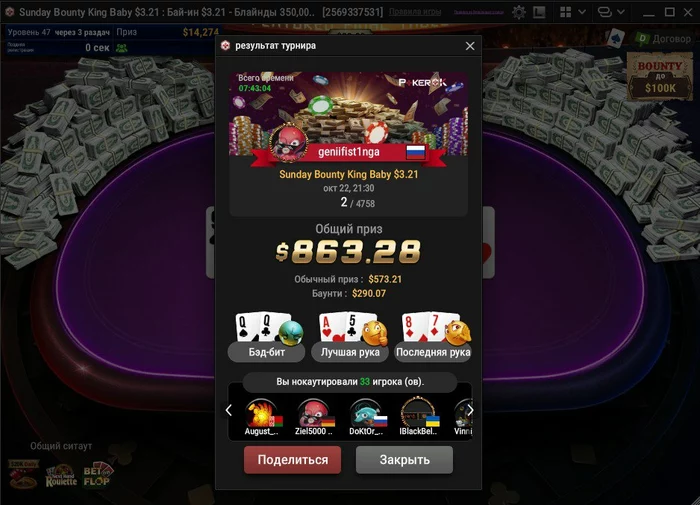Expand the table view dropdown arrow
700x505 pixels.
pyautogui.click(x=621, y=12)
